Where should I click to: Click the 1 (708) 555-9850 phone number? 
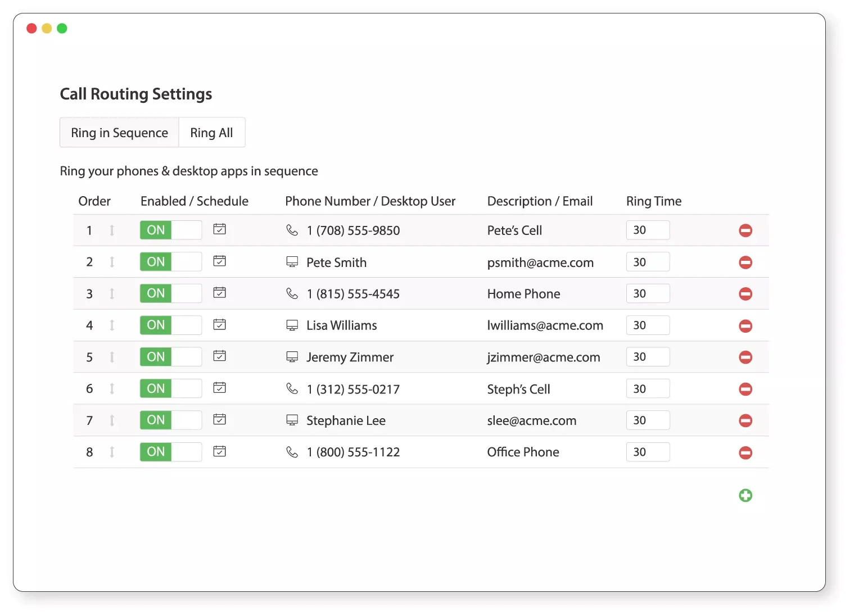(x=353, y=230)
